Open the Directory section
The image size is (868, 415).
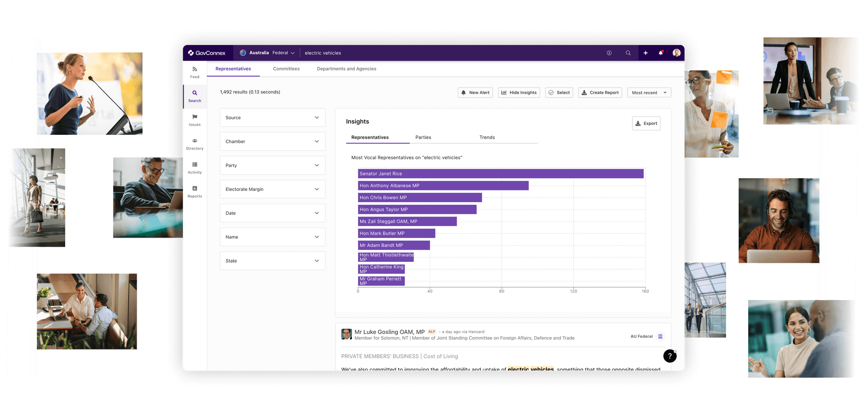(194, 144)
